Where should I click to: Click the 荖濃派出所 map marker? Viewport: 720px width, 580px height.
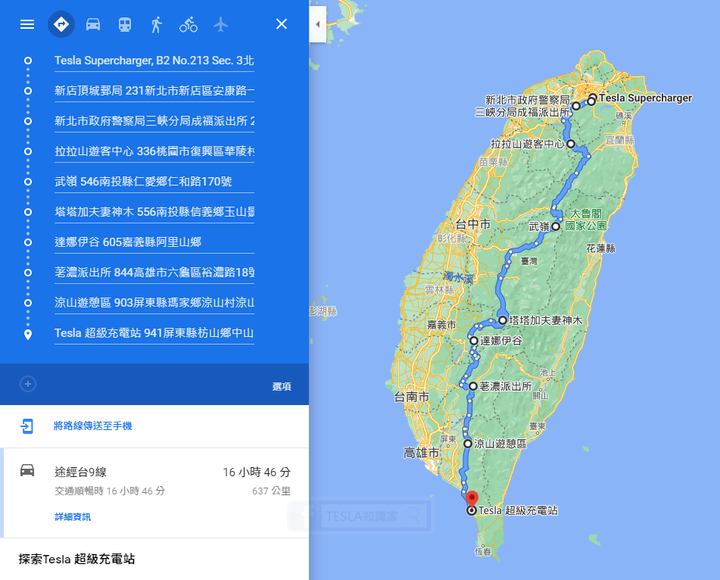point(473,386)
